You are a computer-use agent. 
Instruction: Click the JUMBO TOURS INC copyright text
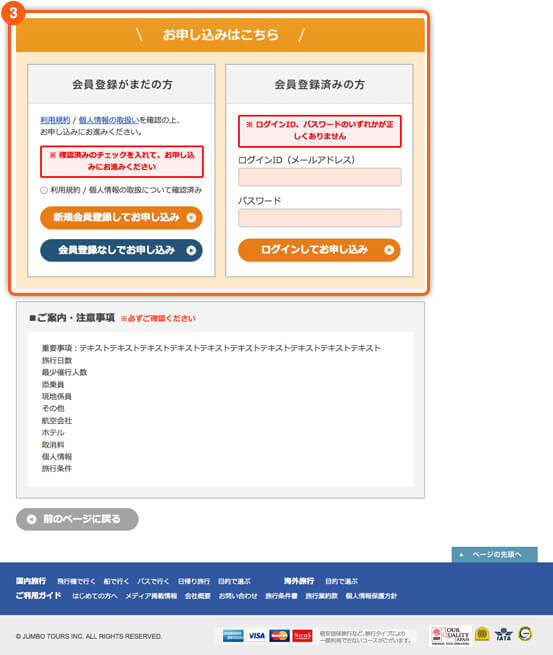89,637
